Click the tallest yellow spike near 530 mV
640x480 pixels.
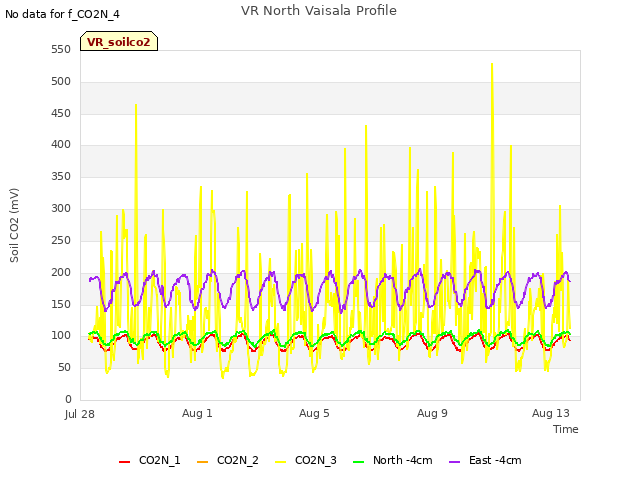coord(492,65)
